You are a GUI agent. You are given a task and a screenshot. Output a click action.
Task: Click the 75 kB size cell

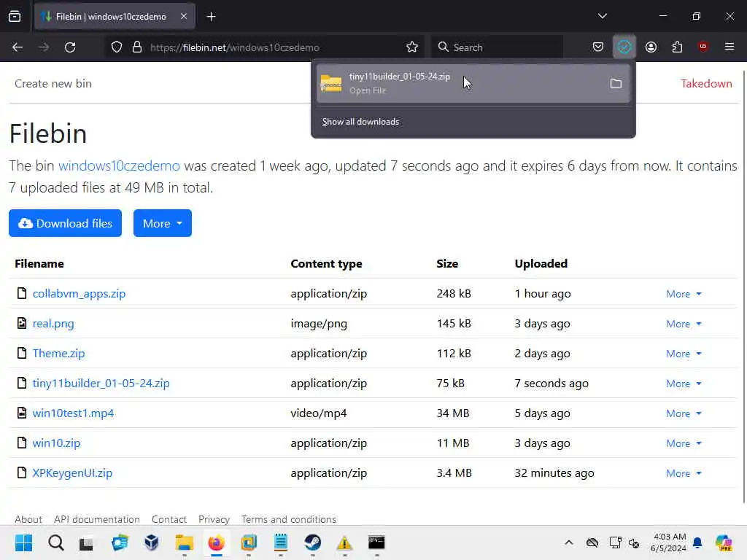[x=450, y=384]
